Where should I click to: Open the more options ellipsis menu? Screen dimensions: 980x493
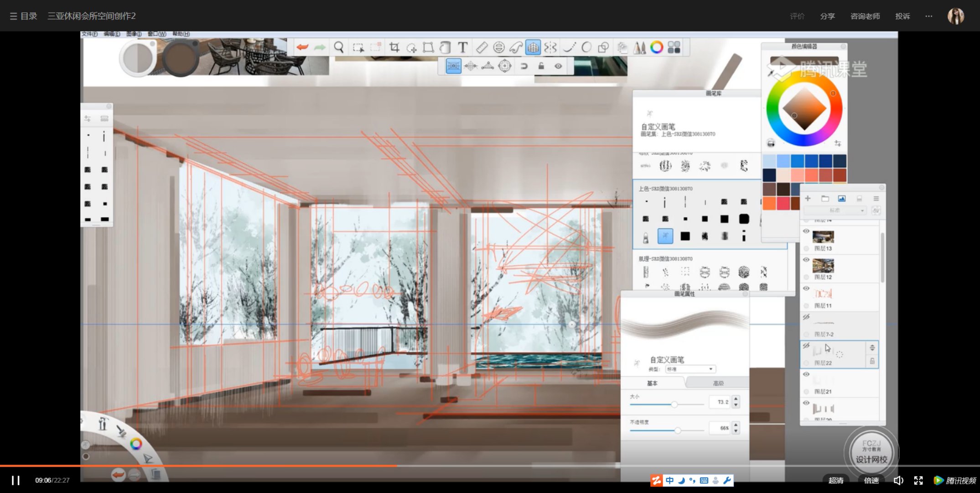[x=928, y=16]
